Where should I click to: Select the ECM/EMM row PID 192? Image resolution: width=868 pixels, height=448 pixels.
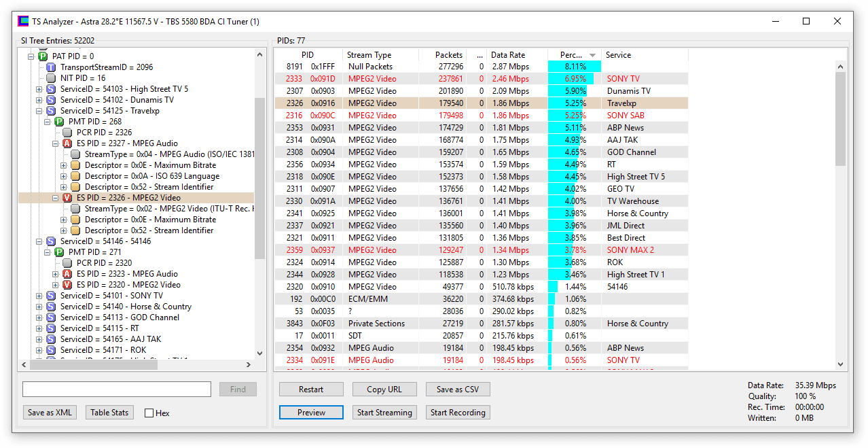pos(482,299)
